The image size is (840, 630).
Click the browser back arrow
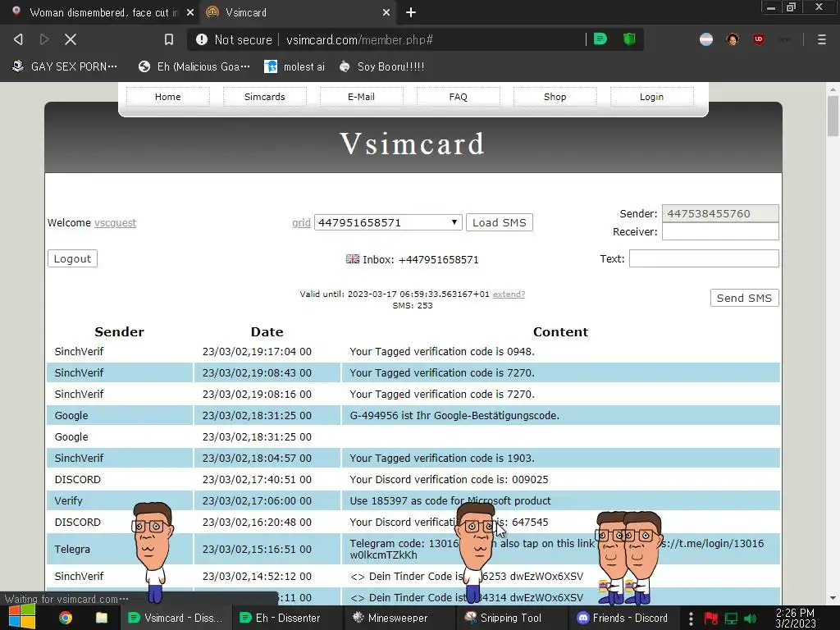18,39
